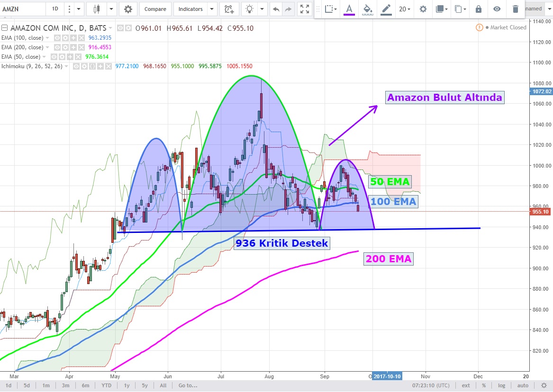Screen dimensions: 553x392
Task: Toggle log scale in bottom bar
Action: point(501,385)
